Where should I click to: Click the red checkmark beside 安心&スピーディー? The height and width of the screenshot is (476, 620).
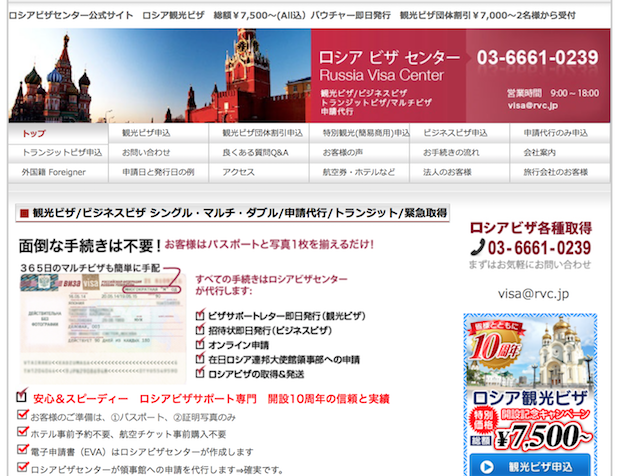(x=23, y=397)
